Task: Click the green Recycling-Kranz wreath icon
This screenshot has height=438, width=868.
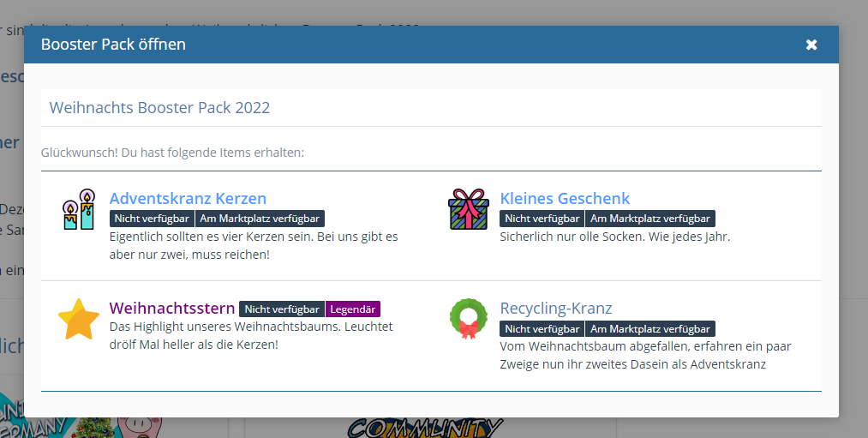Action: click(x=468, y=319)
